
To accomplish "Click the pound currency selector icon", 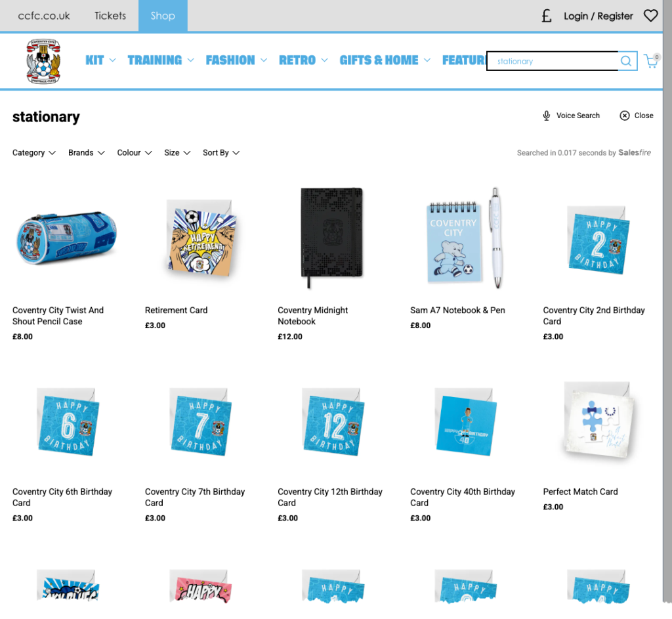I will point(546,16).
